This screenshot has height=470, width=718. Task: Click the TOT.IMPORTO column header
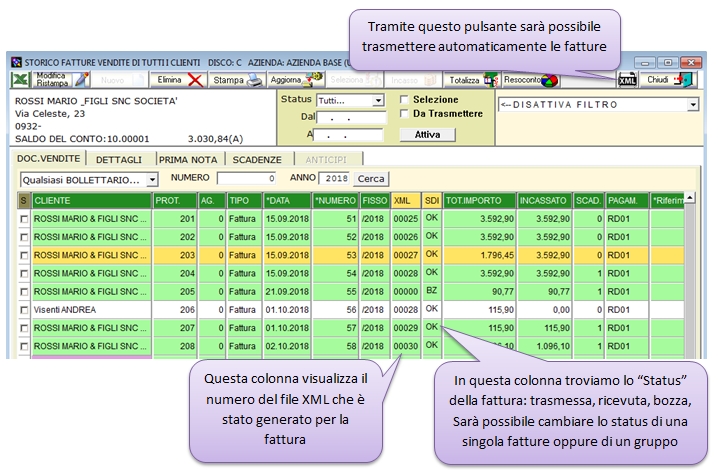click(479, 201)
